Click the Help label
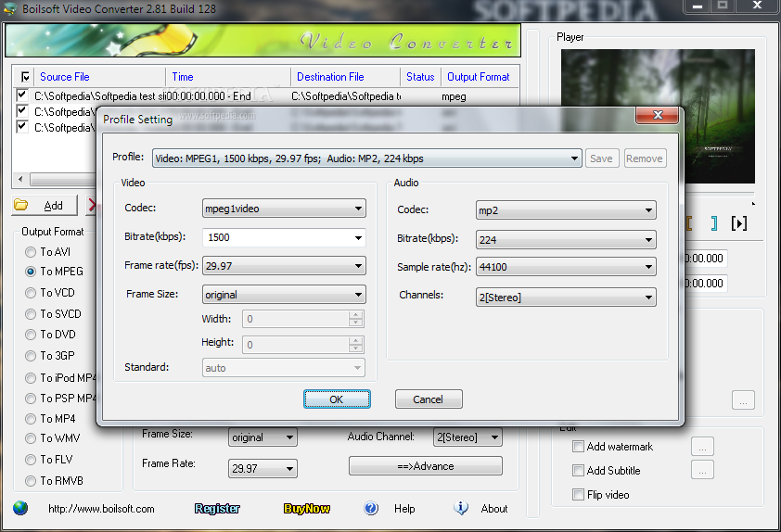Viewport: 781px width, 532px height. [x=404, y=509]
